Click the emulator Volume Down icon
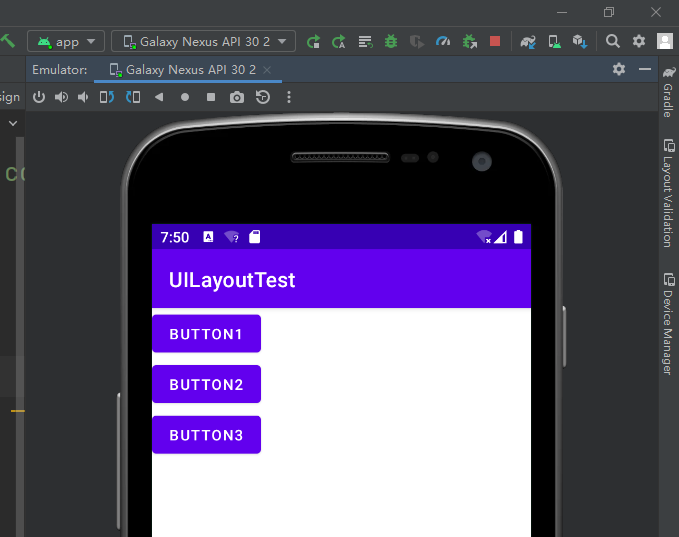Screen dimensions: 679x537 pos(83,97)
